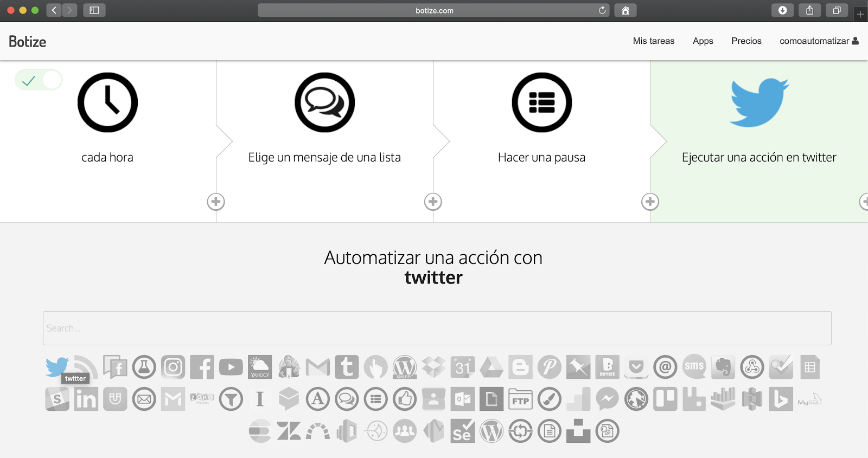Select the thumbs up like app icon

click(x=405, y=399)
